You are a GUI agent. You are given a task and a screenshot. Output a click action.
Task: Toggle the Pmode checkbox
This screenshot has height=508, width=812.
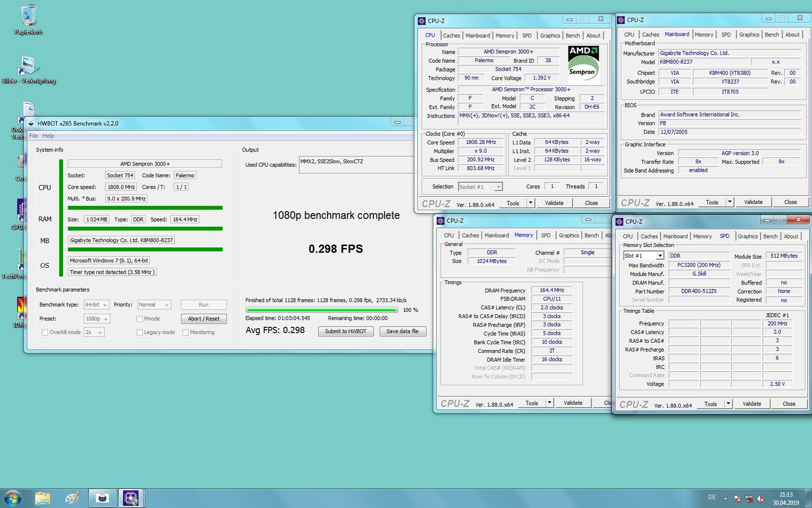[x=140, y=318]
